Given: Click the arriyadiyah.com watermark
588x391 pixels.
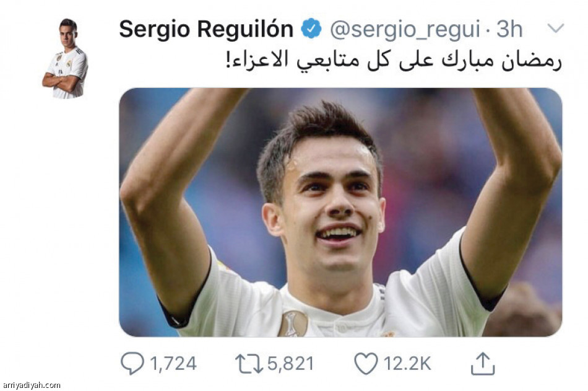Looking at the screenshot, I should click(32, 385).
